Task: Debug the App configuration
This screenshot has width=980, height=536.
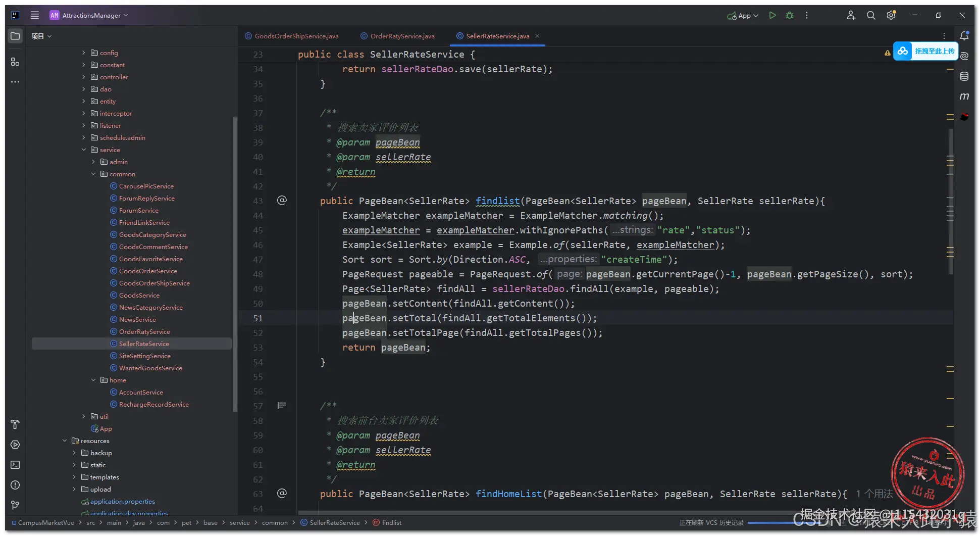Action: 790,15
